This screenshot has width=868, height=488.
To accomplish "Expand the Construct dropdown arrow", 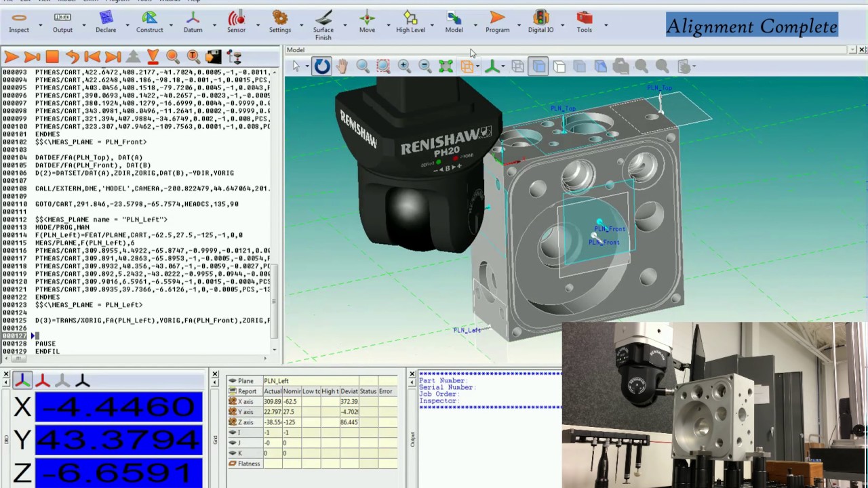I will tap(170, 25).
